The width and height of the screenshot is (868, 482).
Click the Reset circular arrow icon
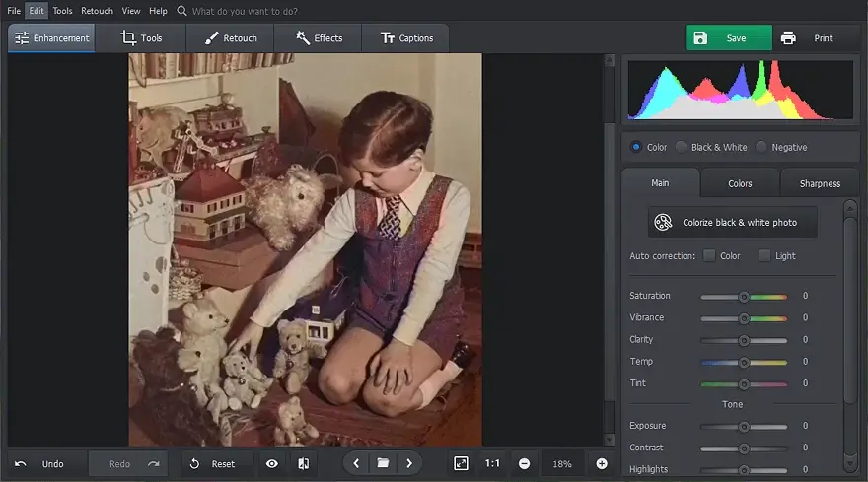(194, 463)
